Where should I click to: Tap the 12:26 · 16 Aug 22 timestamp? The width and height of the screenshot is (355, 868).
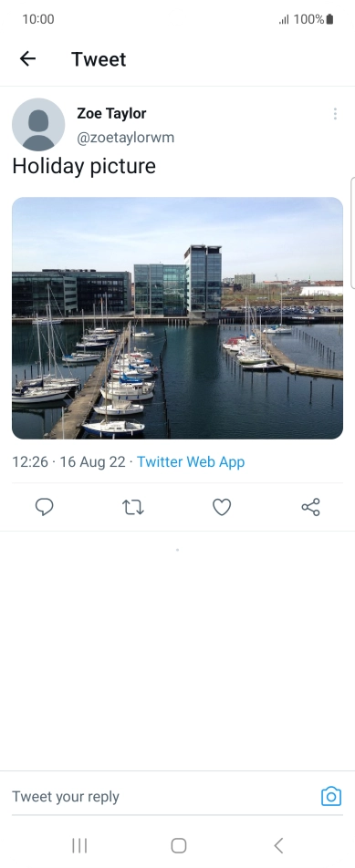[68, 461]
